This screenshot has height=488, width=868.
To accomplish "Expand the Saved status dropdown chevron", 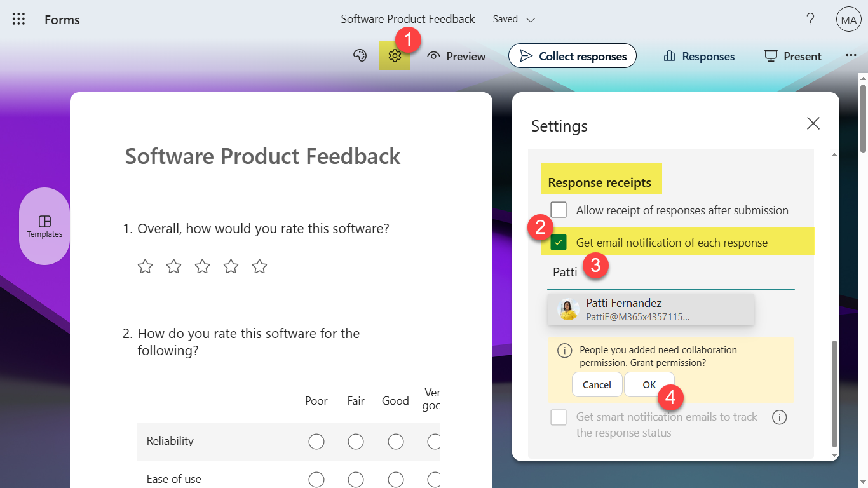I will [x=531, y=20].
